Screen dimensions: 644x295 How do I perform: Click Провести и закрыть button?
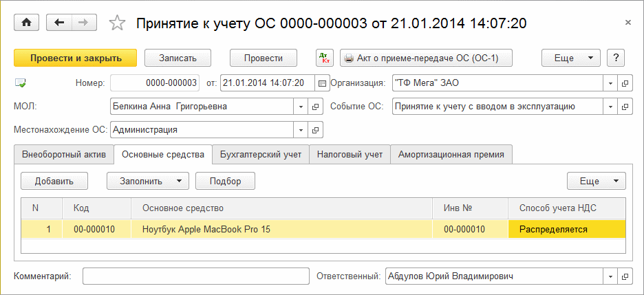pyautogui.click(x=75, y=58)
